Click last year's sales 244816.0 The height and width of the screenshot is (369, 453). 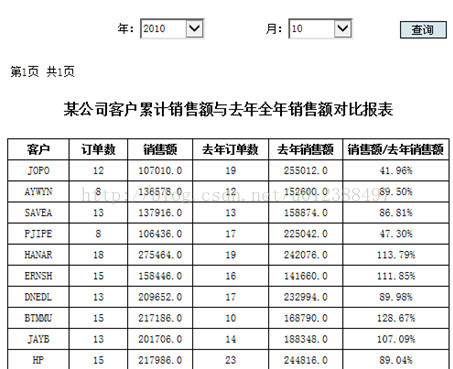click(306, 360)
